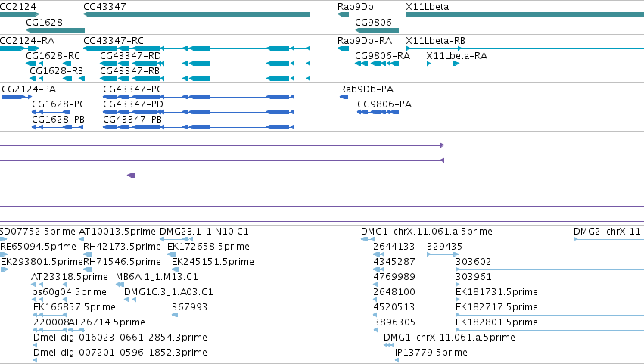Click EST label EK182801.5prime
Image resolution: width=644 pixels, height=364 pixels.
[x=496, y=322]
